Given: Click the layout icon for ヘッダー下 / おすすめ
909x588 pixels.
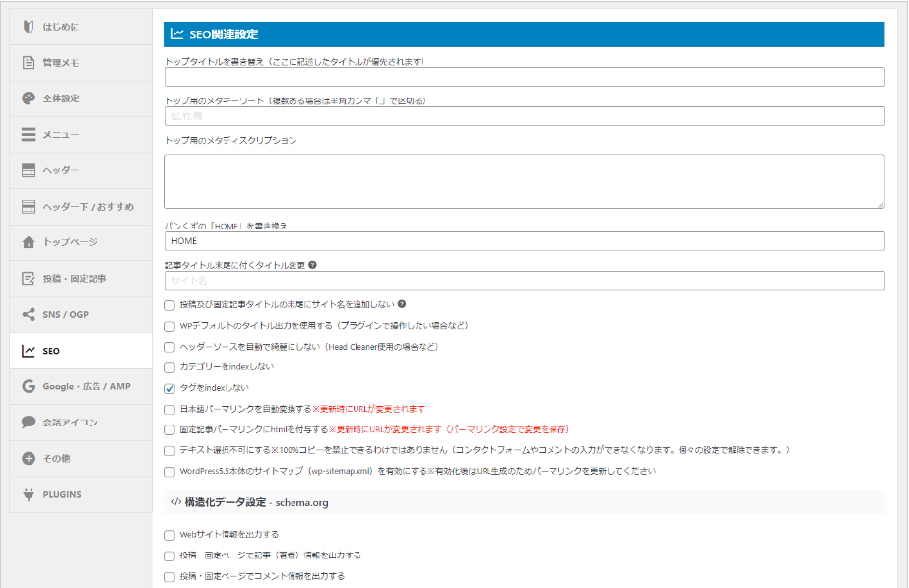Looking at the screenshot, I should click(x=29, y=207).
